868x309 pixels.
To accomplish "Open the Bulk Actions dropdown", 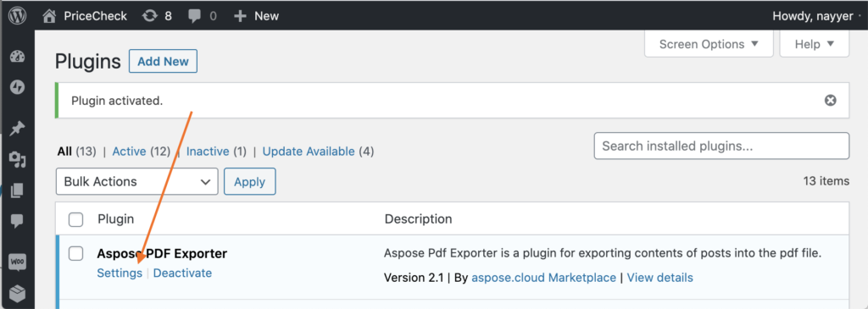I will click(136, 181).
